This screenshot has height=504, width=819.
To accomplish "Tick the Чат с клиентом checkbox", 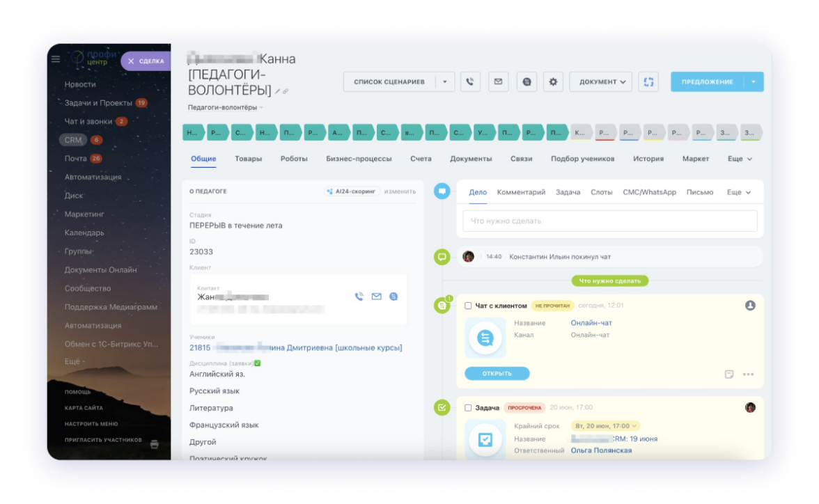I will click(x=468, y=306).
